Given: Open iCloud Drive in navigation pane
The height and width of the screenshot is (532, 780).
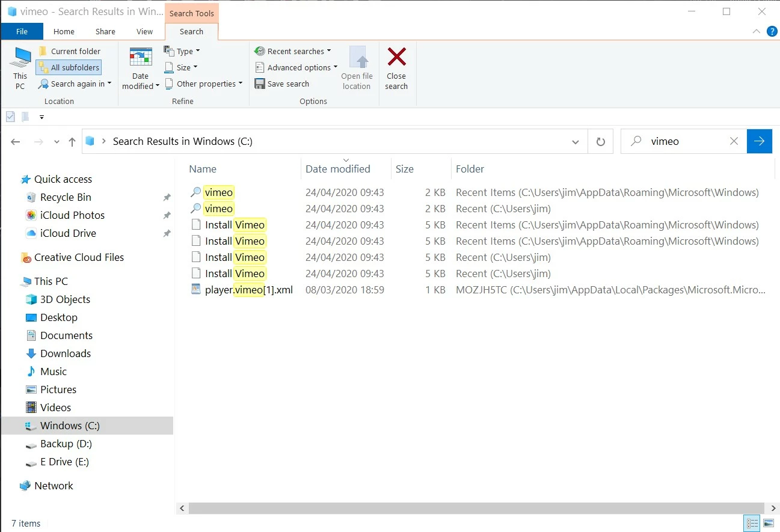Looking at the screenshot, I should tap(68, 233).
